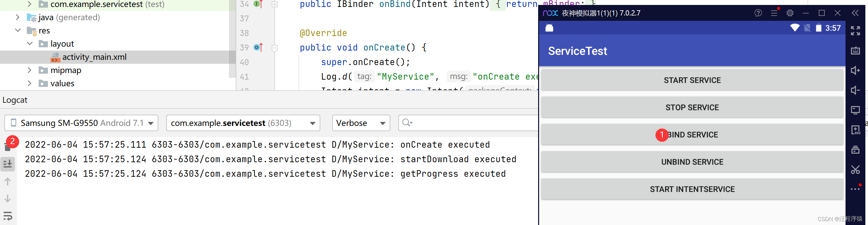
Task: Collapse onCreate method fold on line 39
Action: (275, 48)
